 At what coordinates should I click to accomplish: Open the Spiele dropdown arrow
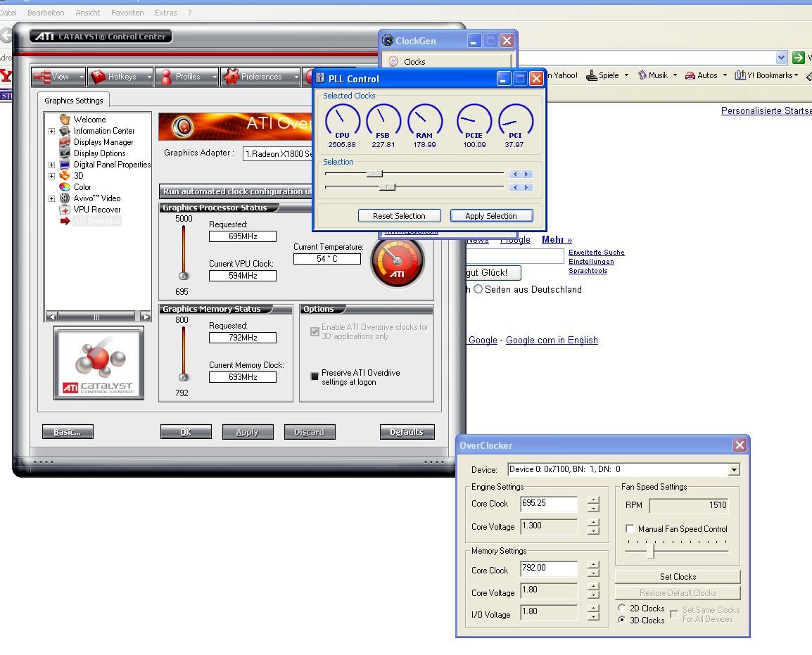tap(626, 75)
